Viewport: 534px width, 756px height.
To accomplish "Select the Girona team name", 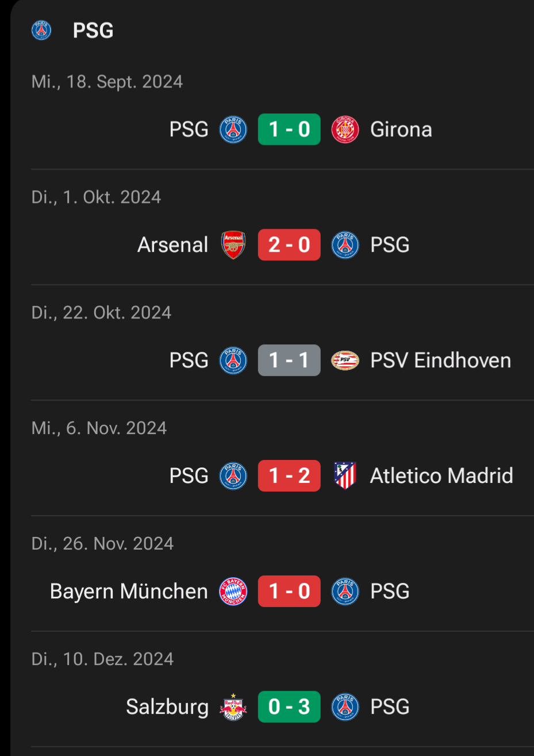I will tap(401, 129).
